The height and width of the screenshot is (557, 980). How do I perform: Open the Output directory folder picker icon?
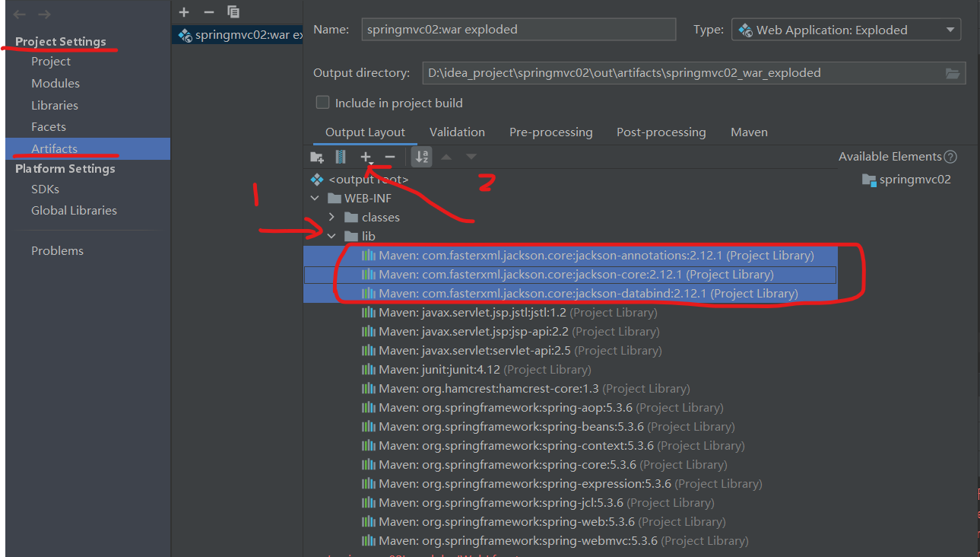(953, 72)
